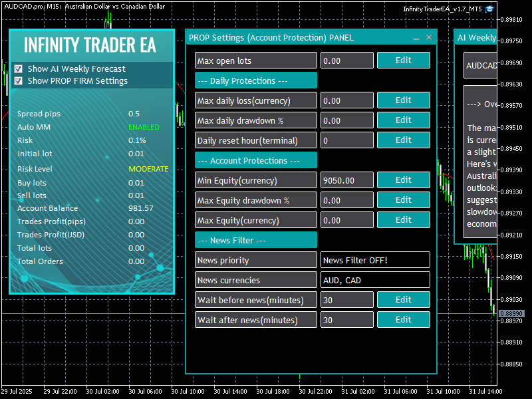The height and width of the screenshot is (399, 532).
Task: Click the Risk Level MODERATE value
Action: point(148,169)
